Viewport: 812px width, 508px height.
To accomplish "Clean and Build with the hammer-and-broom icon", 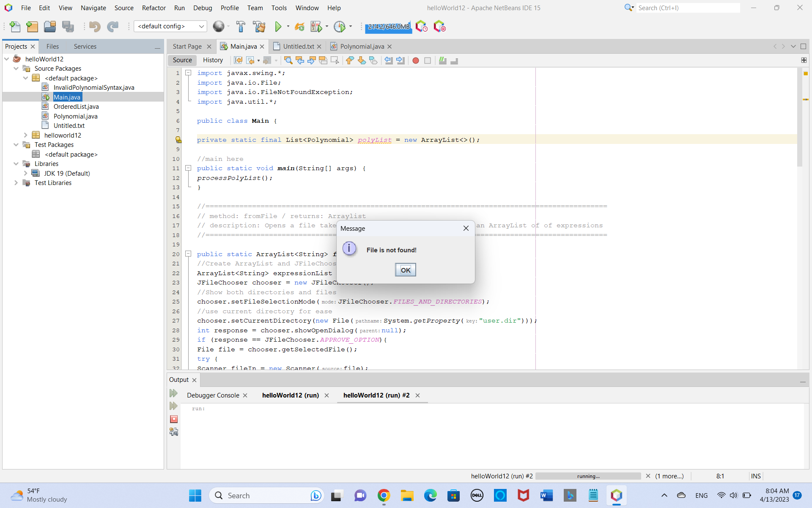I will [x=259, y=26].
